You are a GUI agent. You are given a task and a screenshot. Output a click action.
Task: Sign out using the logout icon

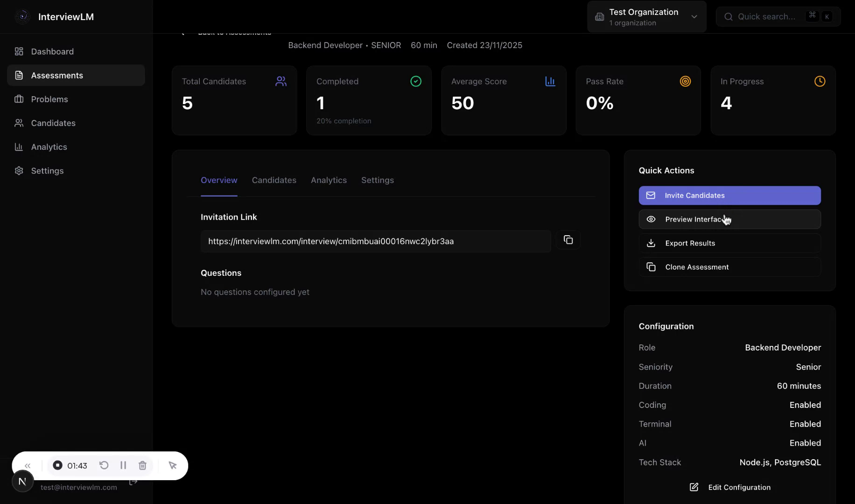coord(133,482)
